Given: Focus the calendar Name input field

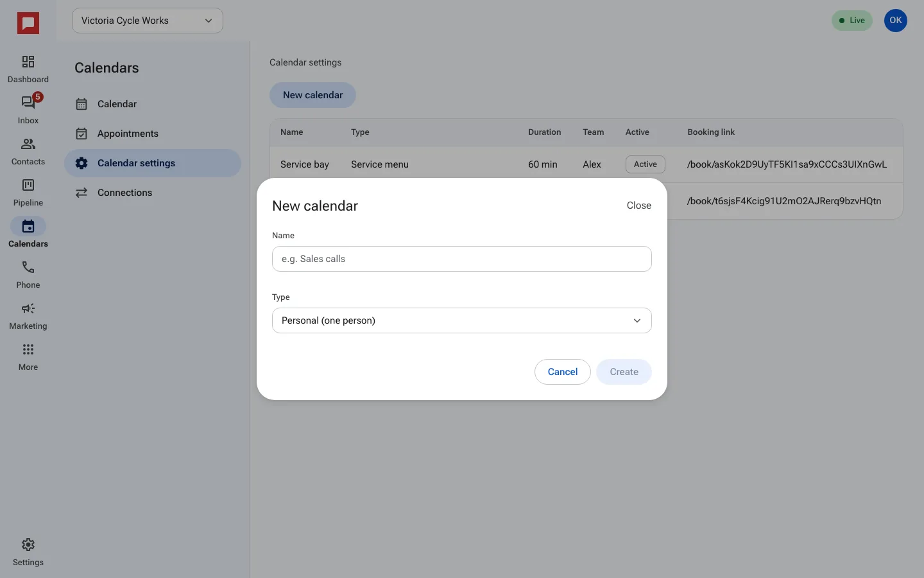Looking at the screenshot, I should 462,259.
